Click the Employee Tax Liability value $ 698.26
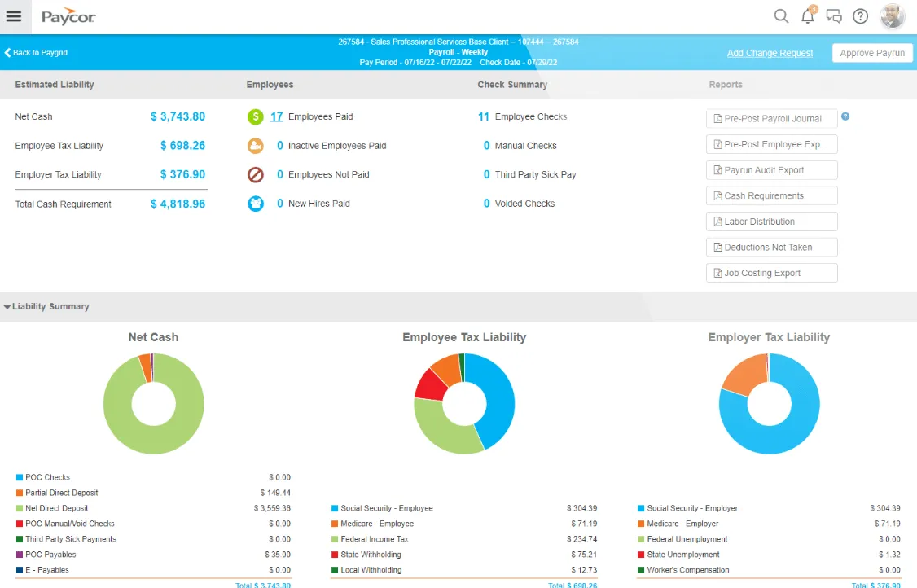Image resolution: width=917 pixels, height=588 pixels. point(182,145)
